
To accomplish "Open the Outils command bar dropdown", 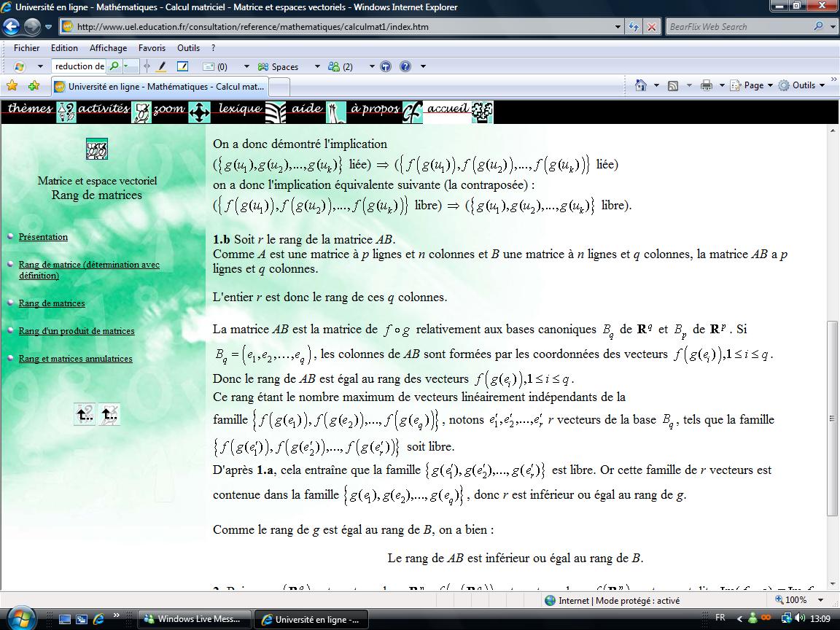I will pos(801,85).
